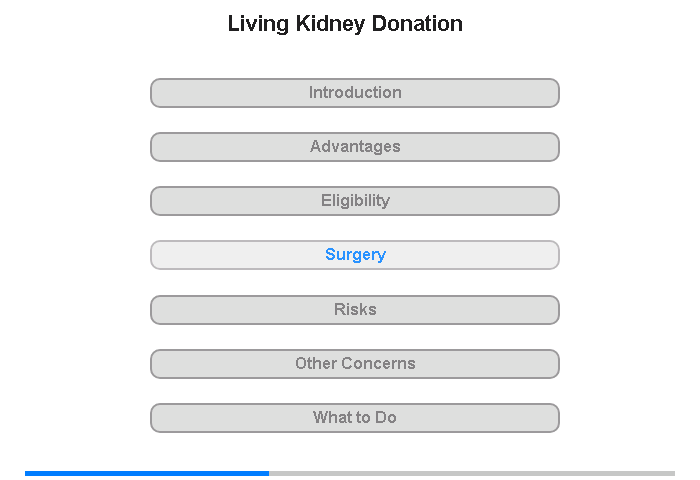The image size is (700, 480).
Task: Jump to the Introduction menu entry
Action: click(355, 93)
